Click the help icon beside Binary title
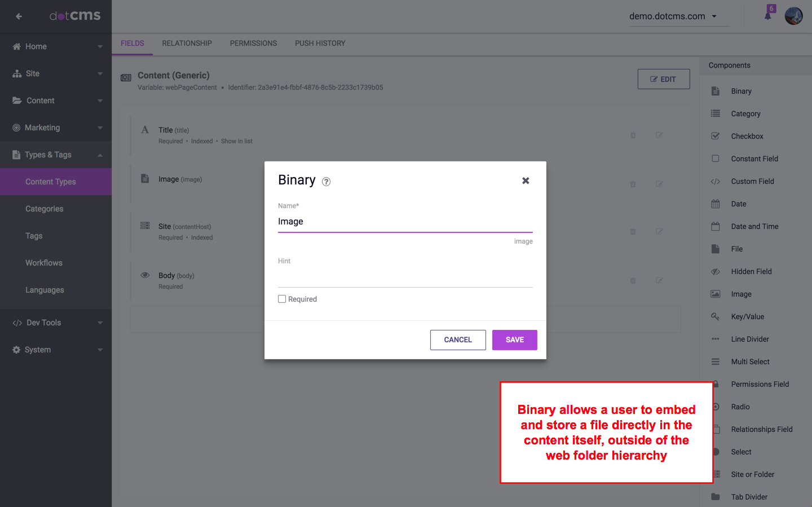This screenshot has height=507, width=812. pyautogui.click(x=326, y=182)
